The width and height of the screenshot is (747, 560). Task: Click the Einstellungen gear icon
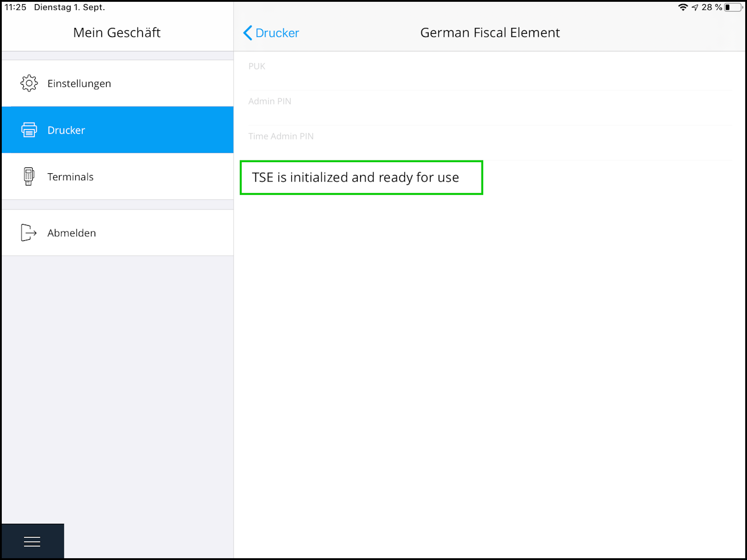(29, 83)
